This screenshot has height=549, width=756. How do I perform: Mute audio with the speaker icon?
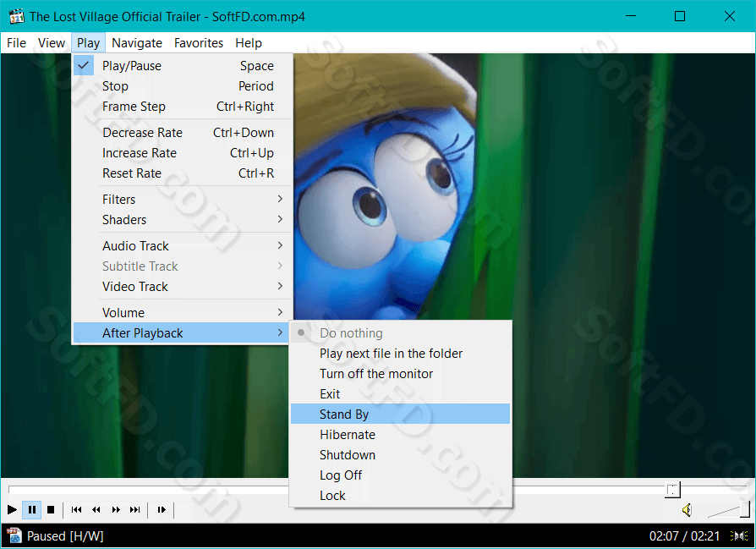point(688,509)
